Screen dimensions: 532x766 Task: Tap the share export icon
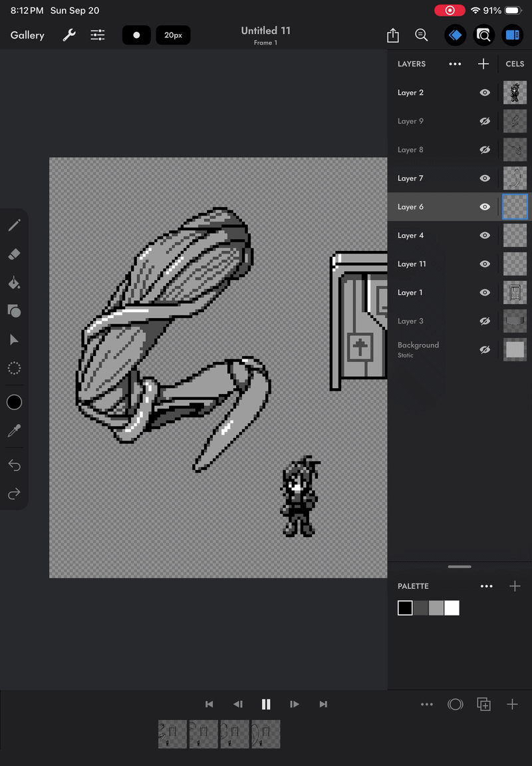[393, 35]
